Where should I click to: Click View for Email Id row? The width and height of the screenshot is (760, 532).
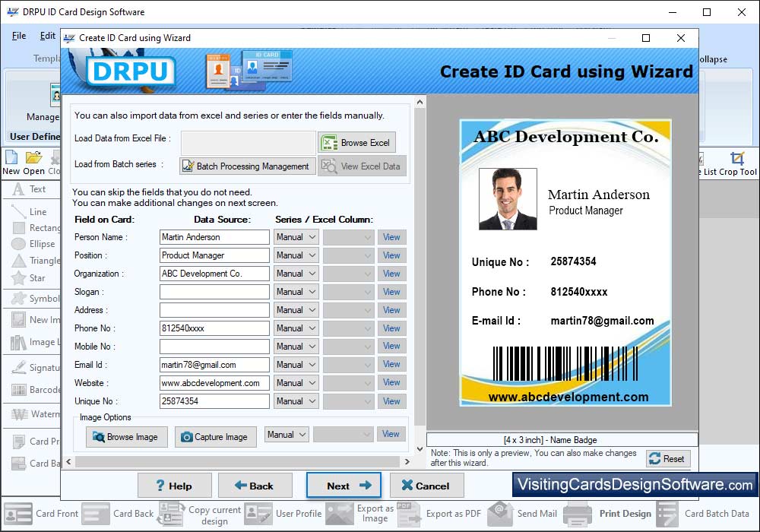click(x=391, y=364)
